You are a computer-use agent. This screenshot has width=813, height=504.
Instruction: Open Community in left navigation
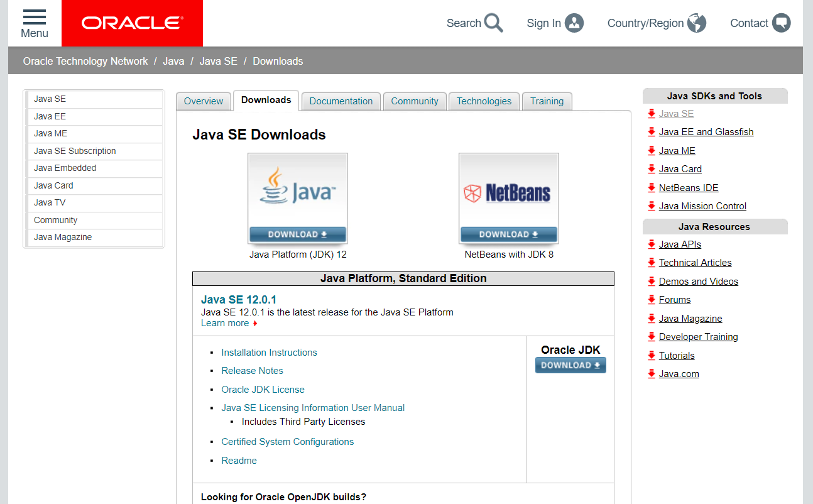pyautogui.click(x=94, y=220)
